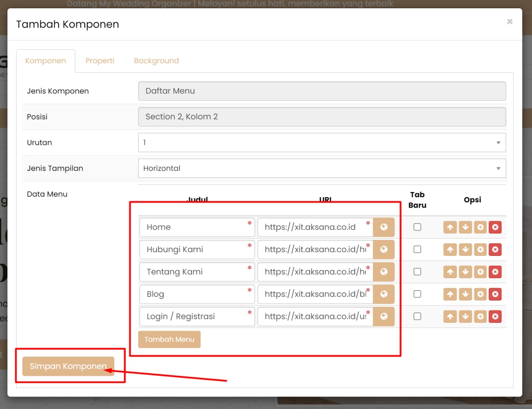
Task: Switch to the Properti tab
Action: coord(100,61)
